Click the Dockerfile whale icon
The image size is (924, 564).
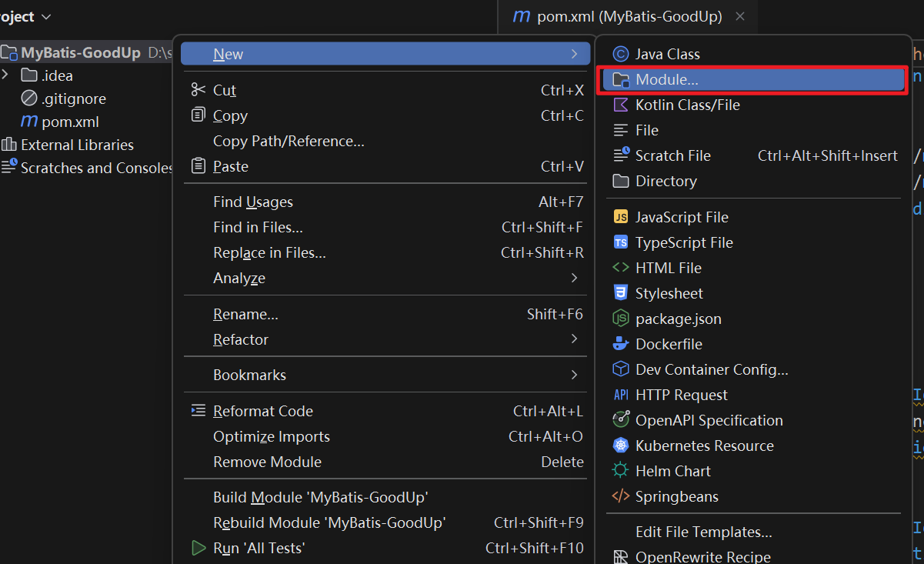pyautogui.click(x=620, y=344)
